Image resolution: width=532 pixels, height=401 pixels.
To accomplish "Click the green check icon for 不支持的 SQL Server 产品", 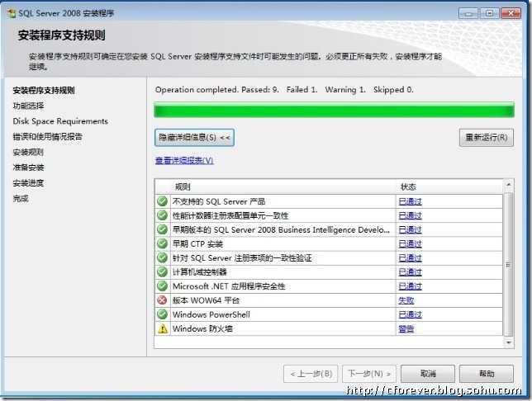I will pyautogui.click(x=163, y=201).
